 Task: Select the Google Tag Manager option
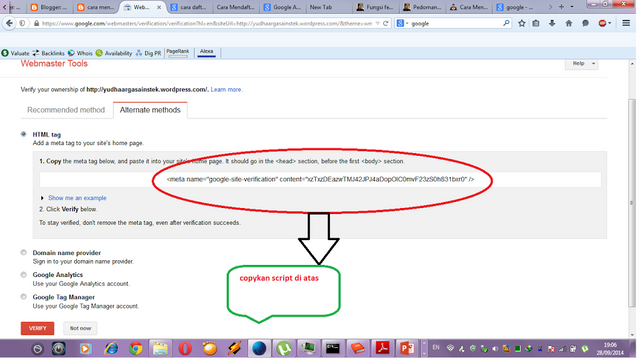[x=24, y=297]
